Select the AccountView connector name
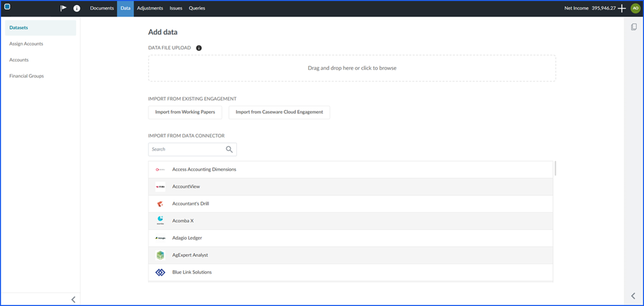 point(186,186)
